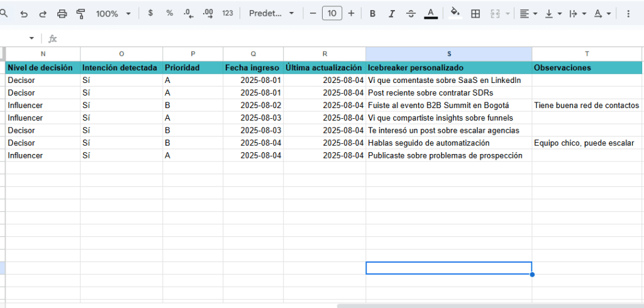Increase decimal places
The image size is (644, 308).
[208, 14]
